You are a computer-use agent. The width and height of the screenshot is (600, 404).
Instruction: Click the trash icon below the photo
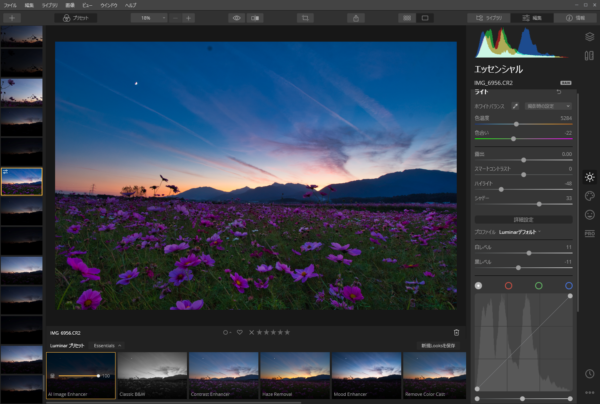pos(456,332)
